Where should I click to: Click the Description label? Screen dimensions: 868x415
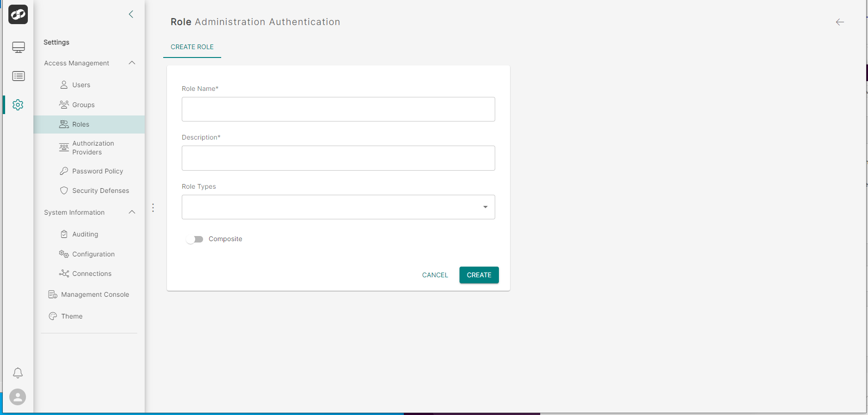[201, 137]
